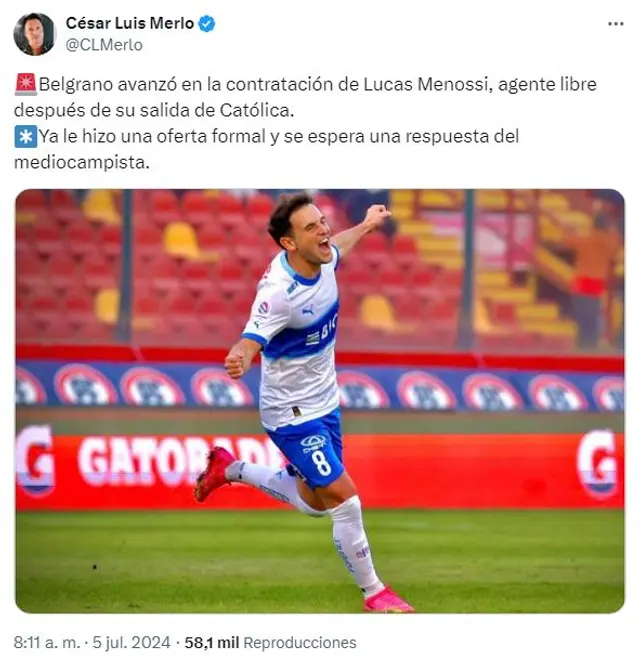This screenshot has width=640, height=660.
Task: Open the @CLMerlo handle link
Action: 104,45
